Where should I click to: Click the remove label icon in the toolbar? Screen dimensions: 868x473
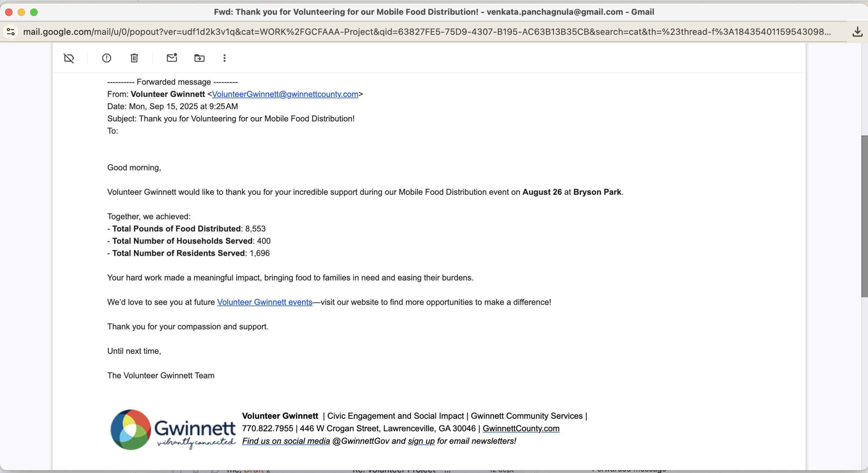[69, 58]
